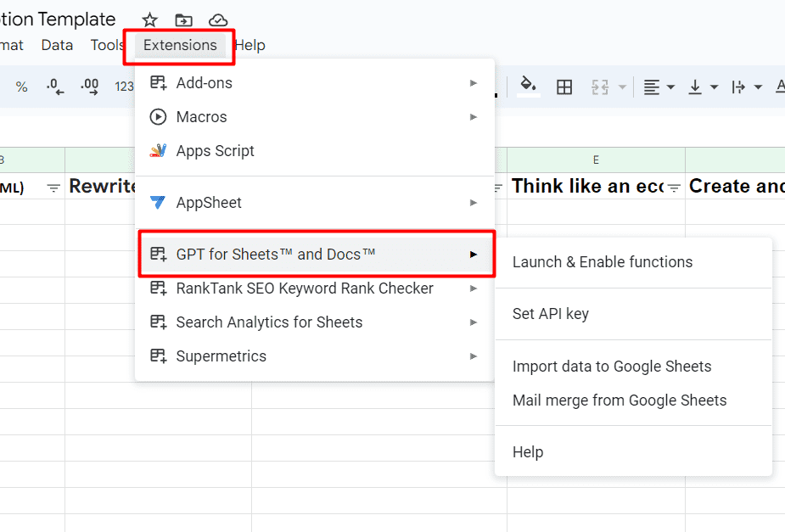
Task: Star the document with the star icon
Action: click(x=149, y=20)
